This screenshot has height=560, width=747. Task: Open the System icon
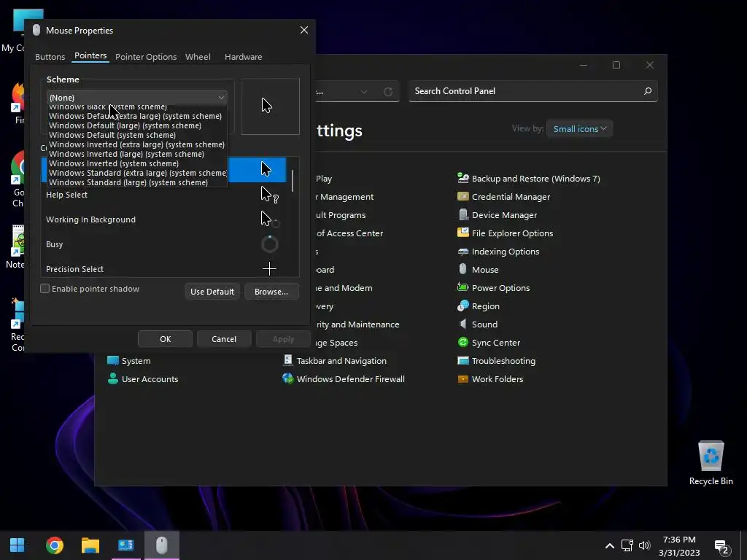[113, 360]
